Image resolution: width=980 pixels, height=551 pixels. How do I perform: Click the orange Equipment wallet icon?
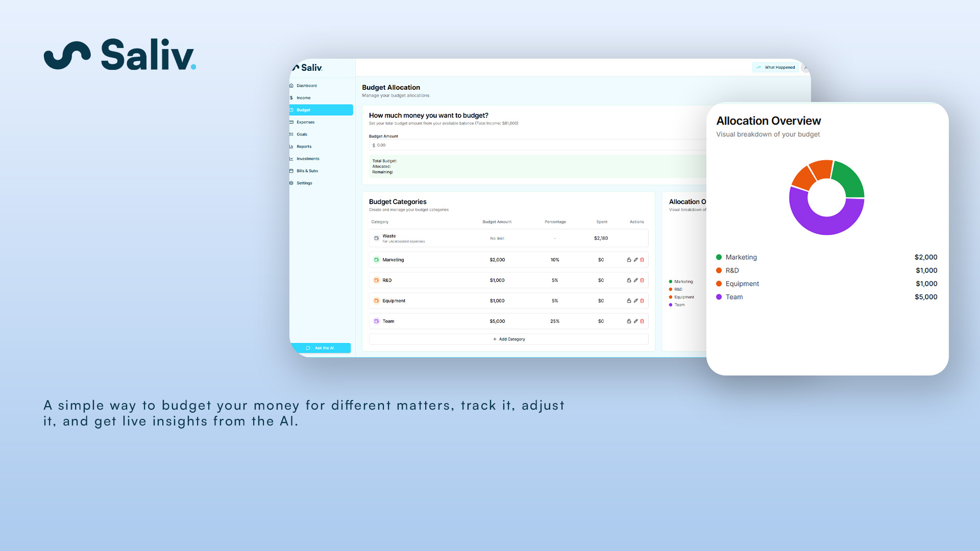377,300
